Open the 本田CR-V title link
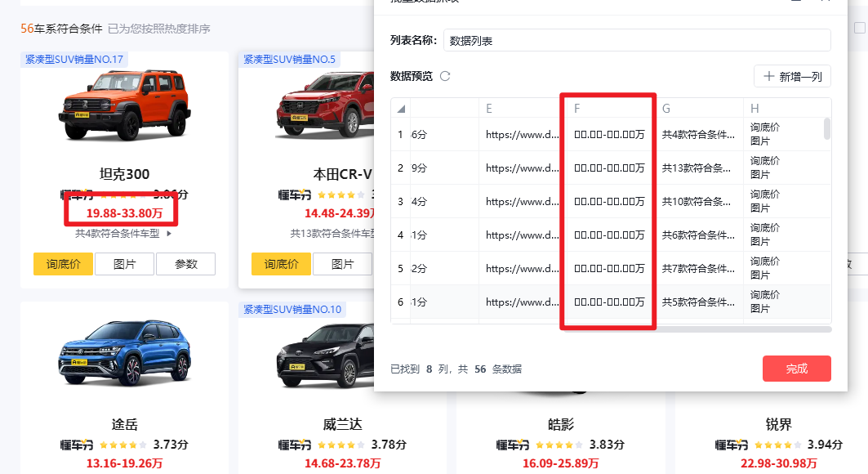868x474 pixels. point(343,174)
